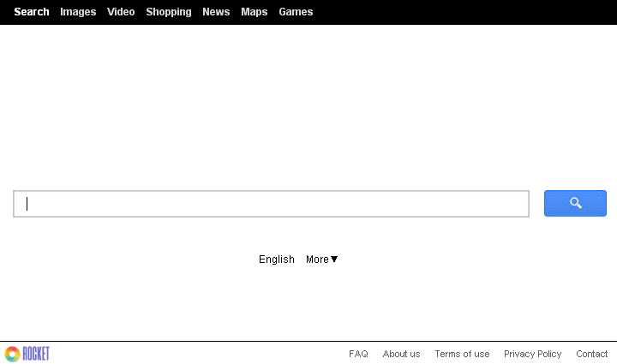Open the Games tab

pos(296,12)
